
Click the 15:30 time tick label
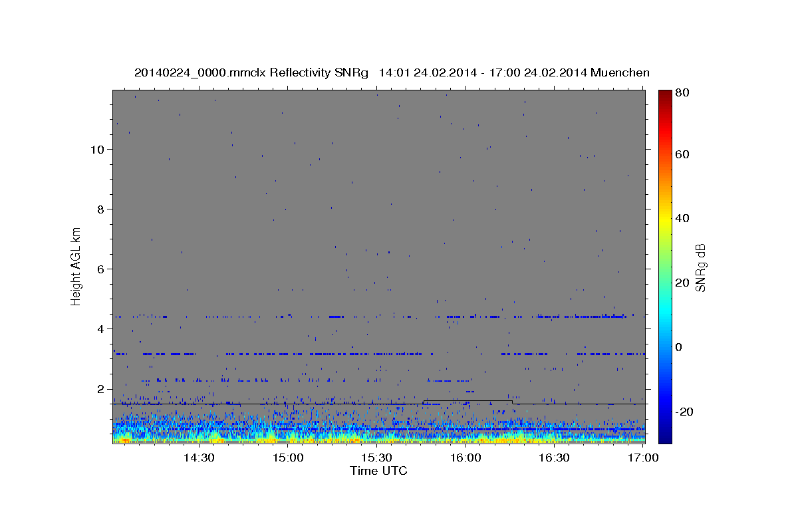point(376,458)
